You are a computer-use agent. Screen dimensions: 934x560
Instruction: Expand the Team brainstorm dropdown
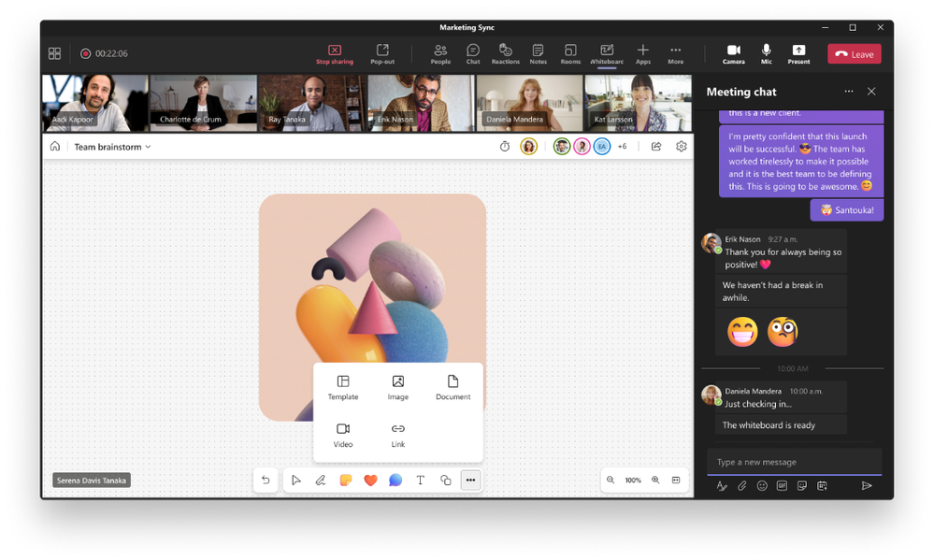point(112,147)
